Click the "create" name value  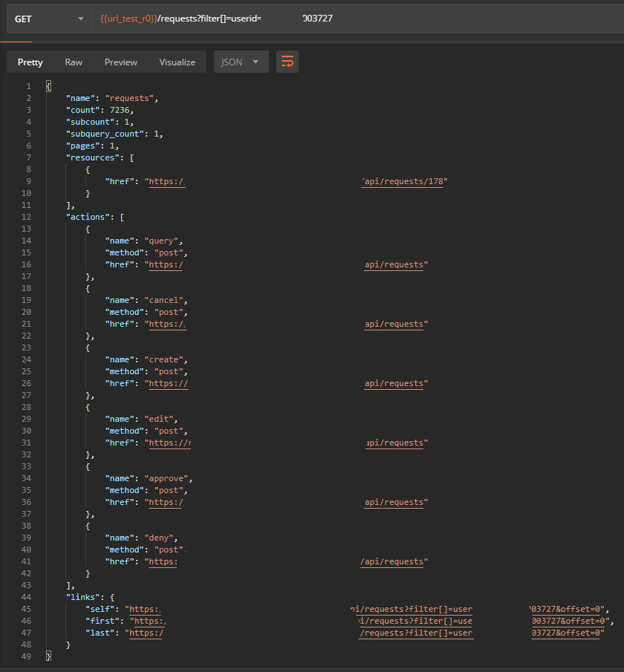tap(163, 359)
